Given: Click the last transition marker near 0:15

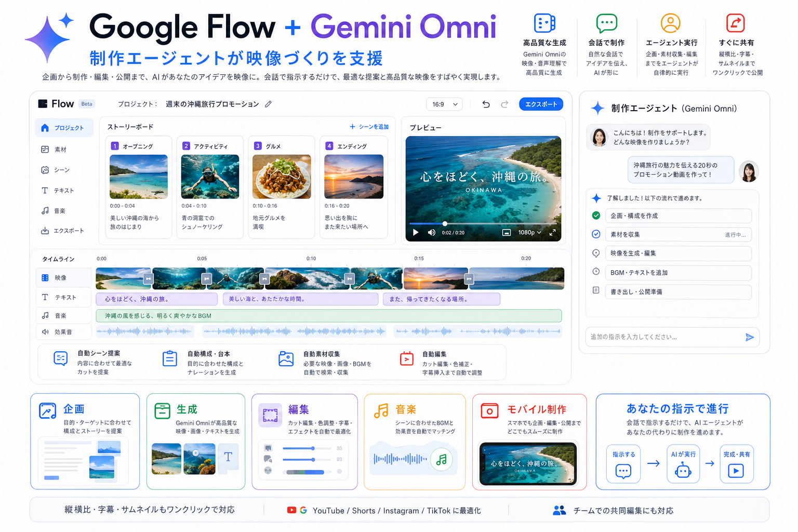Looking at the screenshot, I should [469, 279].
